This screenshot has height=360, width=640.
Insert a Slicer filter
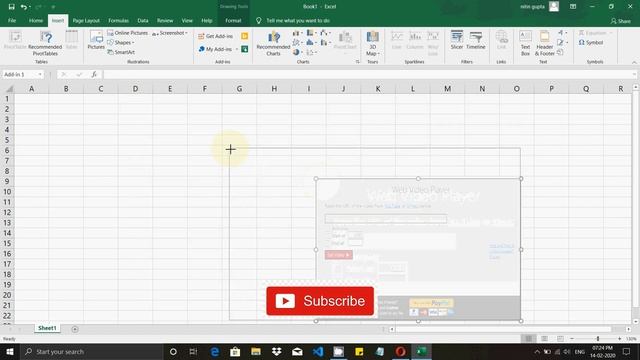pyautogui.click(x=457, y=40)
